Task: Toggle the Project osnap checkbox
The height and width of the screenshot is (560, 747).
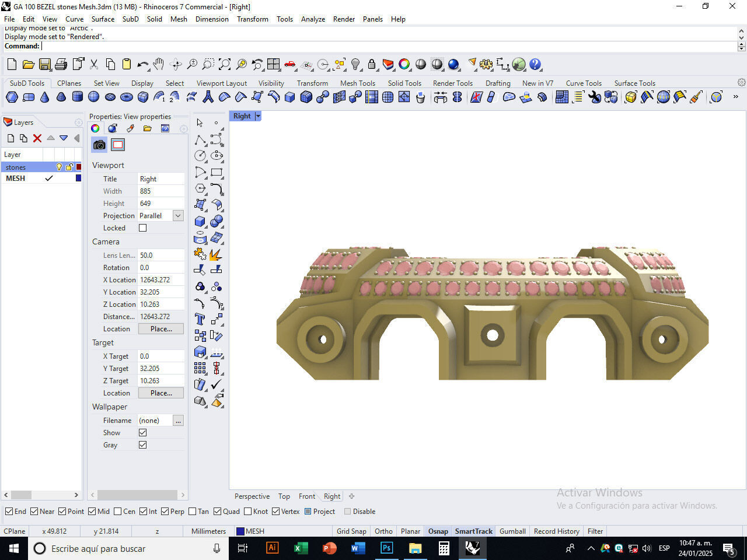Action: tap(308, 512)
